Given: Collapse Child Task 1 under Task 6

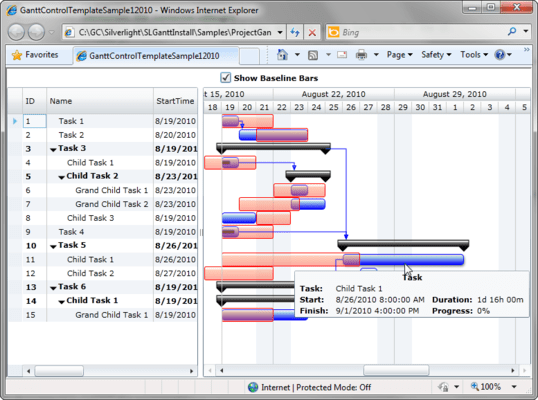Looking at the screenshot, I should 61,302.
